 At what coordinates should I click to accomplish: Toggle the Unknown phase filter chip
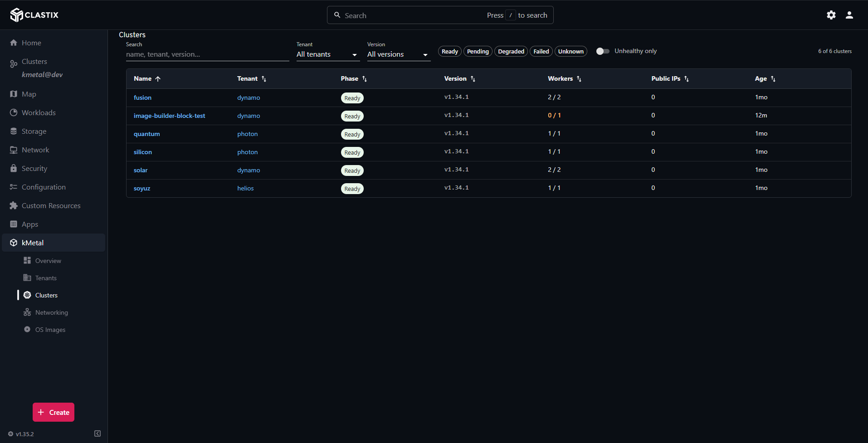571,51
